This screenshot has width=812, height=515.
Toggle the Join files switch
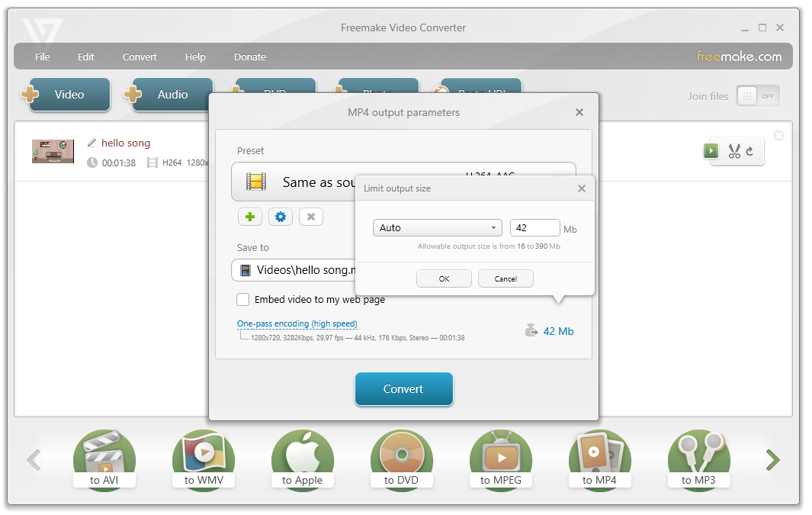pyautogui.click(x=757, y=96)
